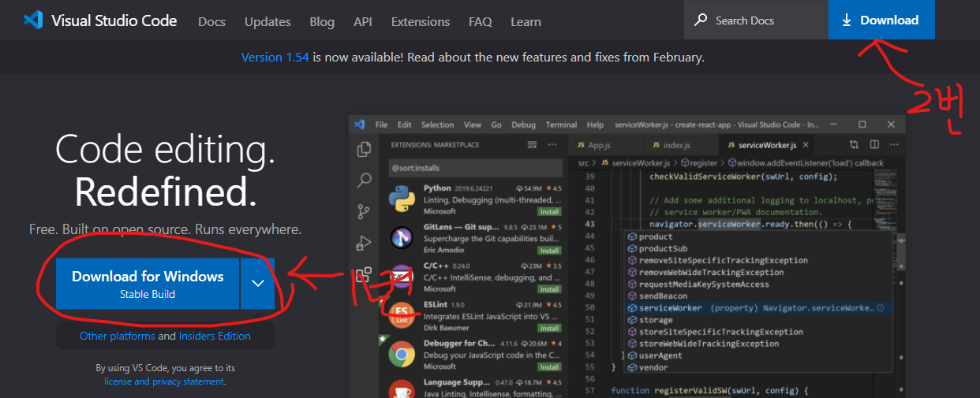Focus the @sort:installs extensions search box
The height and width of the screenshot is (398, 980).
pyautogui.click(x=474, y=168)
